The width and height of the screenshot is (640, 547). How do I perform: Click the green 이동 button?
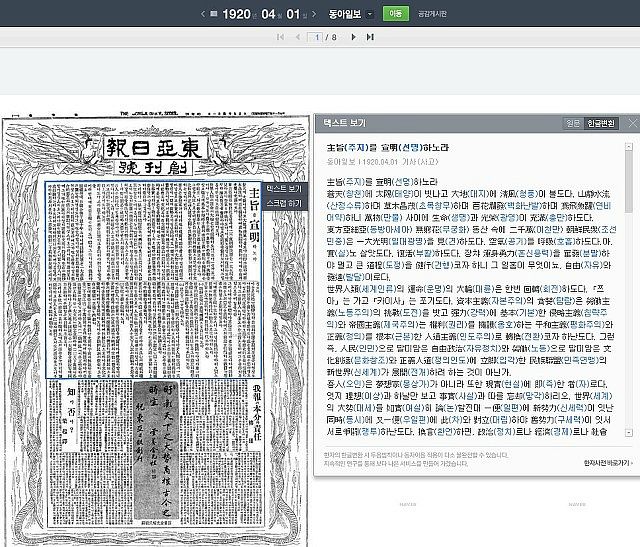tap(396, 13)
